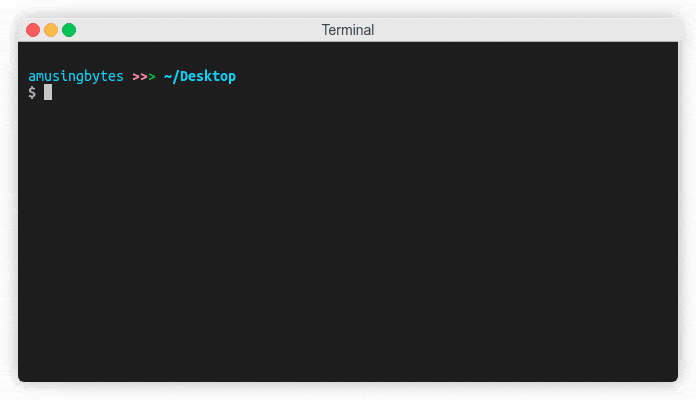Image resolution: width=696 pixels, height=400 pixels.
Task: Click the blank line above the amusingbytes prompt
Action: click(200, 58)
